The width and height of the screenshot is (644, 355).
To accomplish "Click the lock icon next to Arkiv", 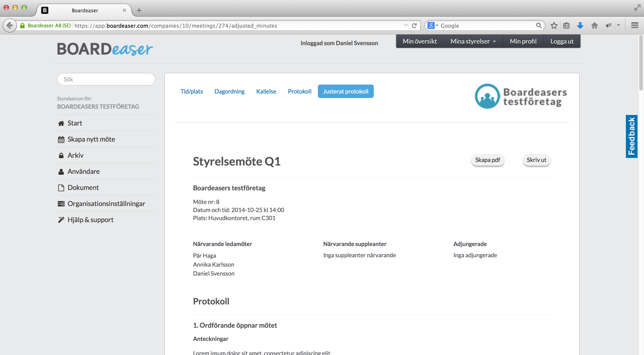I will pyautogui.click(x=61, y=155).
